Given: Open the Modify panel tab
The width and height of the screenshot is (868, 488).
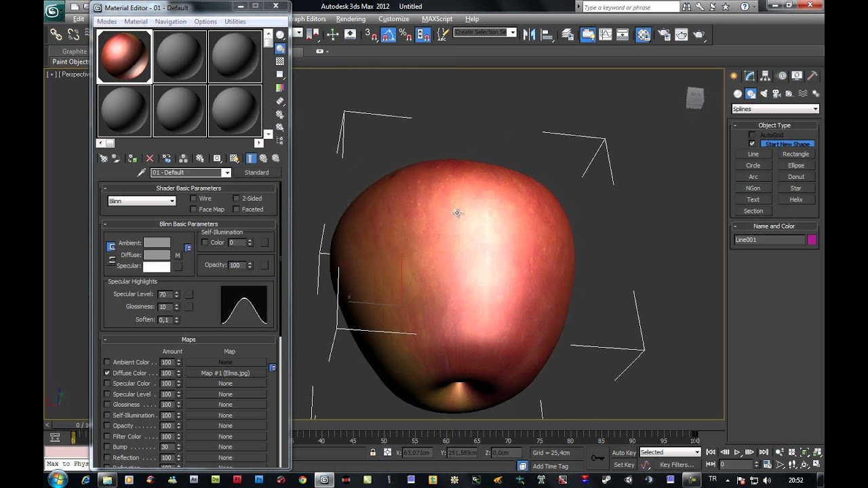Looking at the screenshot, I should (x=749, y=76).
